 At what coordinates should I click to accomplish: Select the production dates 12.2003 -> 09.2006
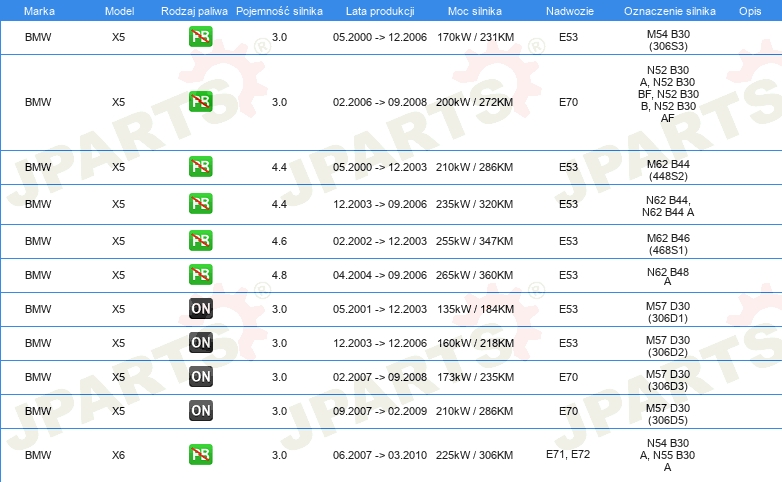(380, 204)
